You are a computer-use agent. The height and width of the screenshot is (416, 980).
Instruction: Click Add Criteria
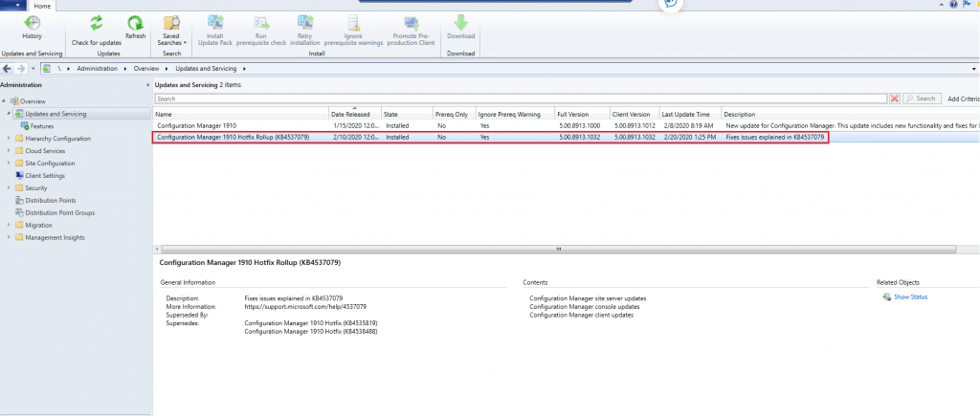click(x=963, y=99)
